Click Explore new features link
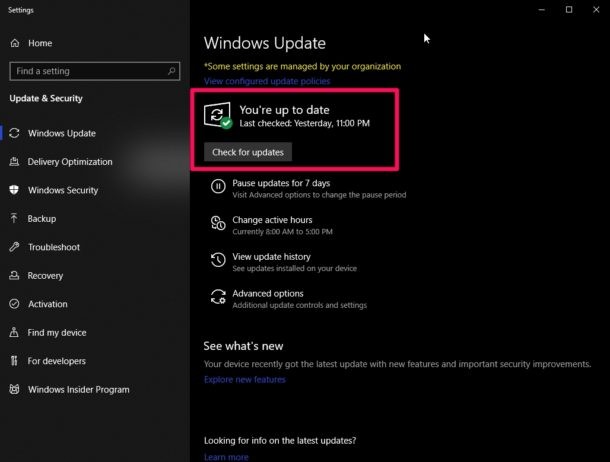Viewport: 610px width, 462px height. 245,379
